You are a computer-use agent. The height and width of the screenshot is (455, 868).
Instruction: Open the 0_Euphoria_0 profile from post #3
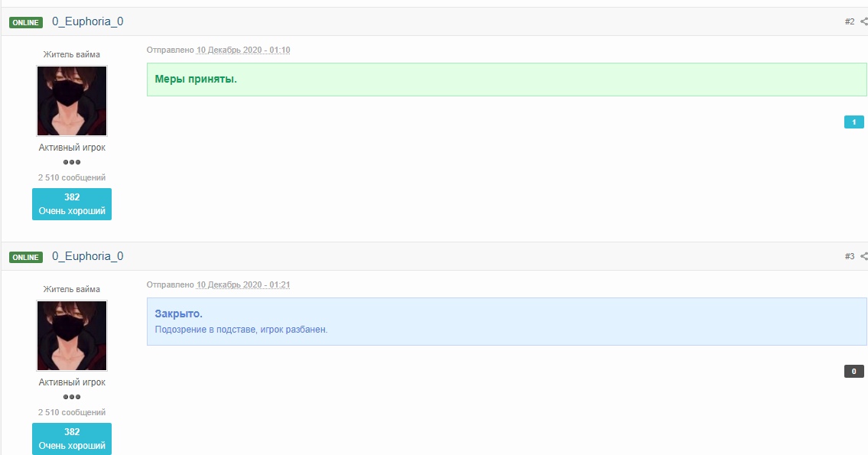click(x=87, y=257)
